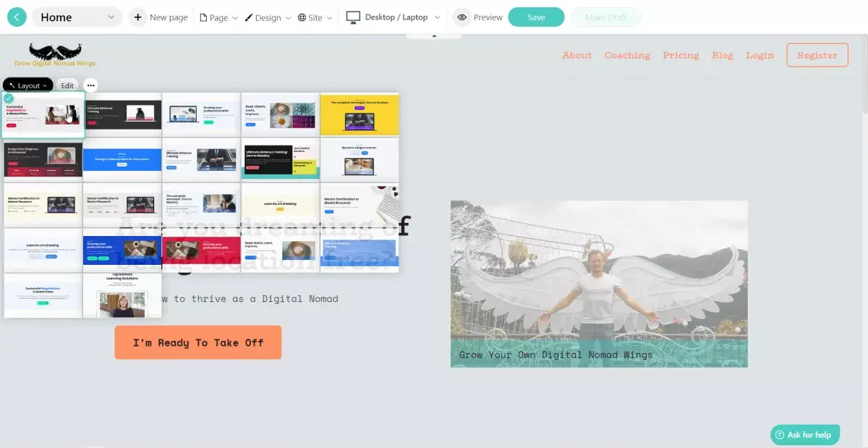
Task: Open the Pricing nav link
Action: pos(681,55)
